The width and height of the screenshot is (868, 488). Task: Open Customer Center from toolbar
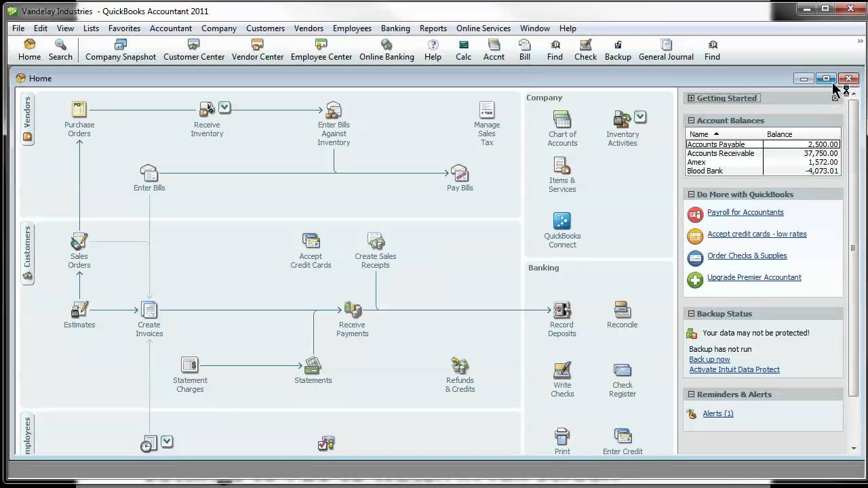(x=194, y=50)
